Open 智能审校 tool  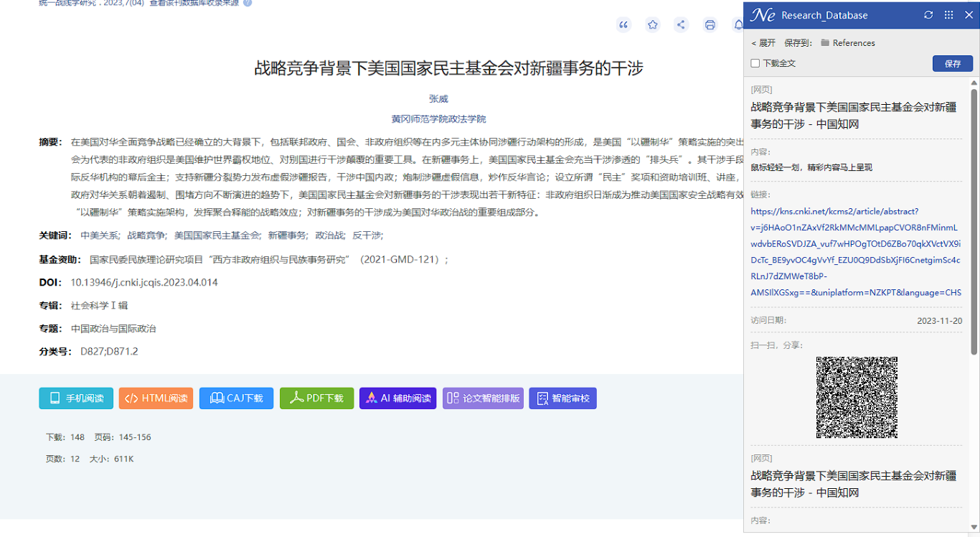click(x=562, y=398)
